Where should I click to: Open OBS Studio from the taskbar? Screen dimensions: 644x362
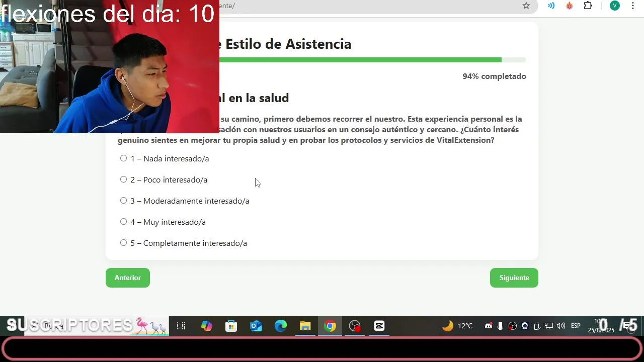(355, 326)
